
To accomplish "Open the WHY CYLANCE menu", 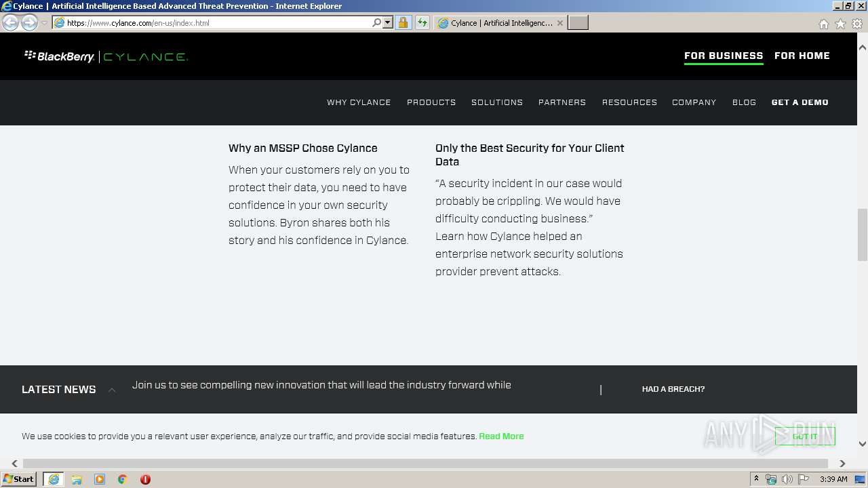I will click(x=359, y=102).
